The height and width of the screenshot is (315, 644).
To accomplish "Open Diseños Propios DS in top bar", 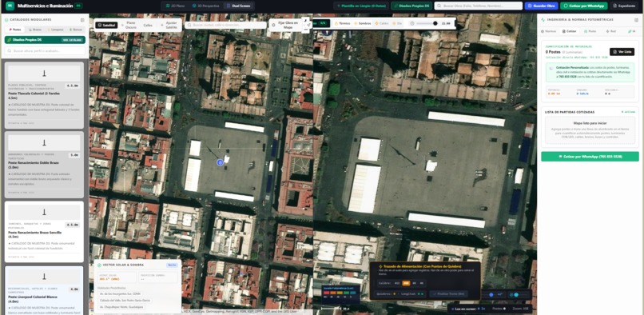I will [x=411, y=6].
